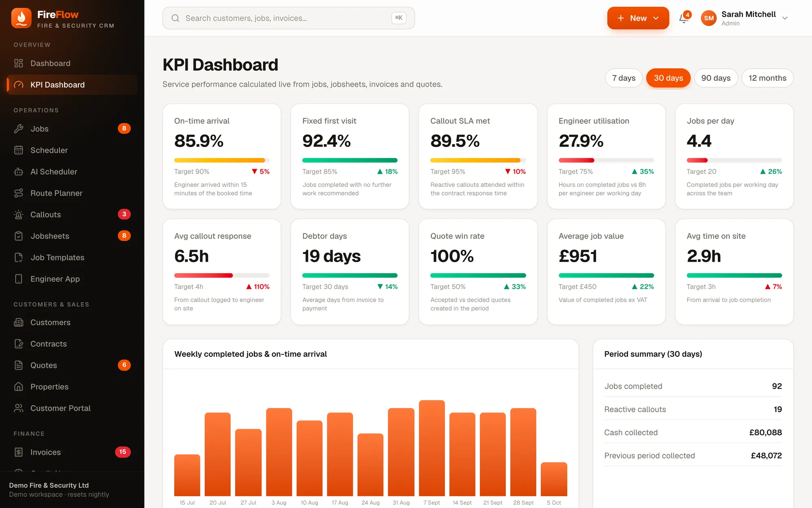Click the SM user avatar
This screenshot has height=508, width=812.
point(709,18)
